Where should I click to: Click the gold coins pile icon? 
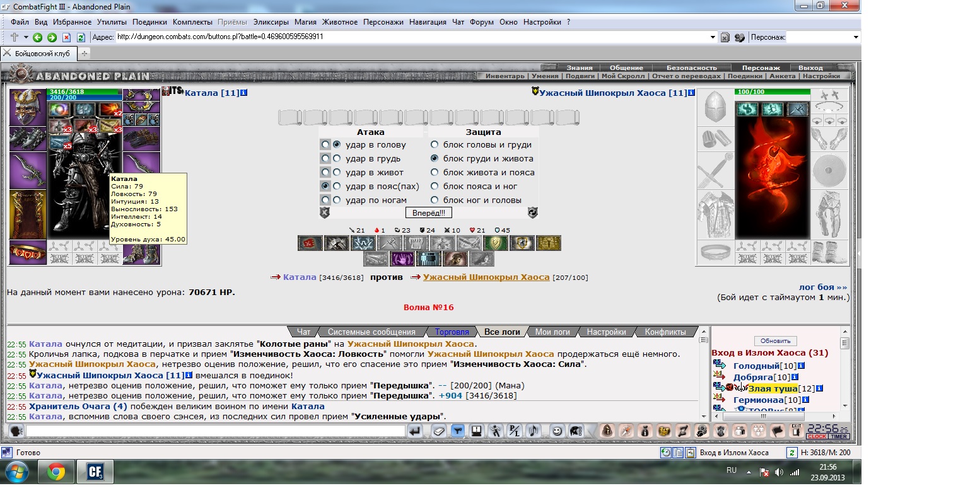663,431
